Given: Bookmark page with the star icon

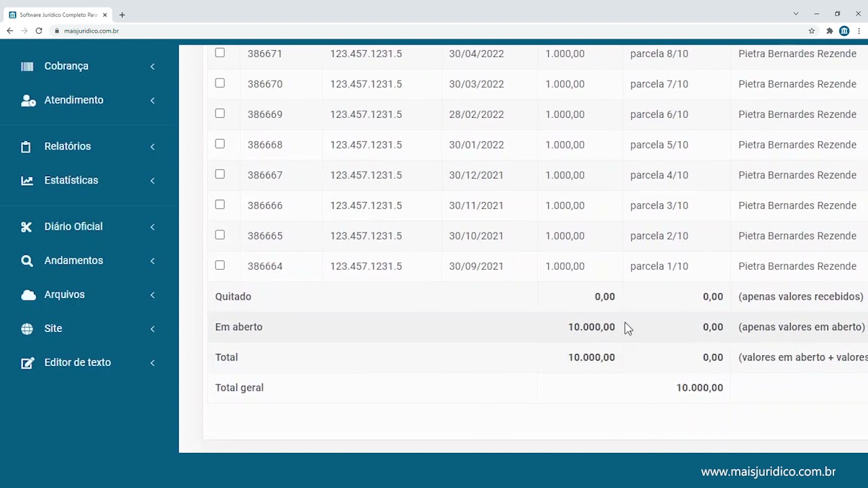Looking at the screenshot, I should pos(812,30).
